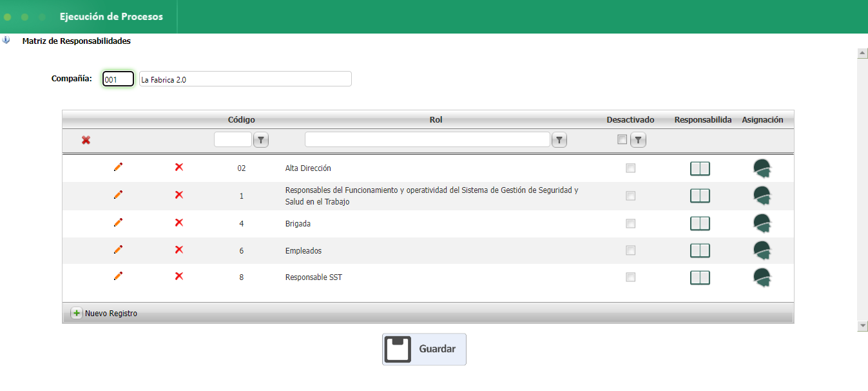This screenshot has height=391, width=868.
Task: Open the Ejecución de Procesos tab
Action: [111, 17]
